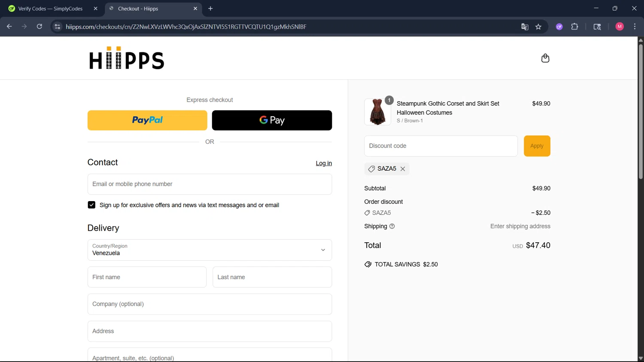Focus the Discount code field
The height and width of the screenshot is (362, 644).
pyautogui.click(x=441, y=146)
